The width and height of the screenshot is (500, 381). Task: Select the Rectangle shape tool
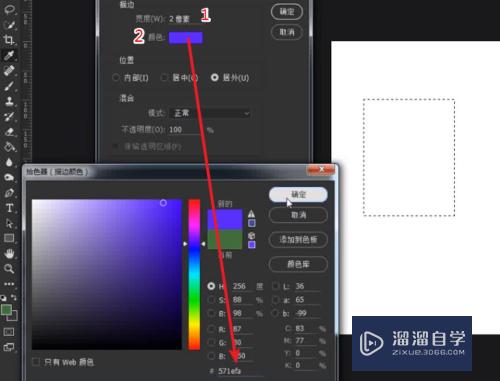pyautogui.click(x=9, y=238)
